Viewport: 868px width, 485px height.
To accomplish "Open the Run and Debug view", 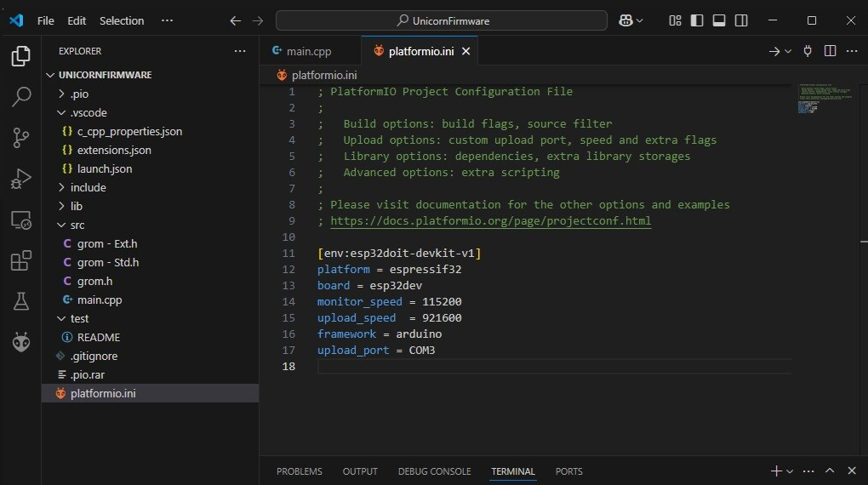I will 21,179.
